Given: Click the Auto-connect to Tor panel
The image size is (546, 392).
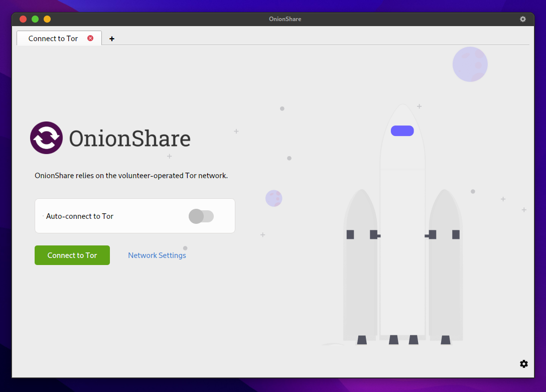Looking at the screenshot, I should pyautogui.click(x=134, y=216).
